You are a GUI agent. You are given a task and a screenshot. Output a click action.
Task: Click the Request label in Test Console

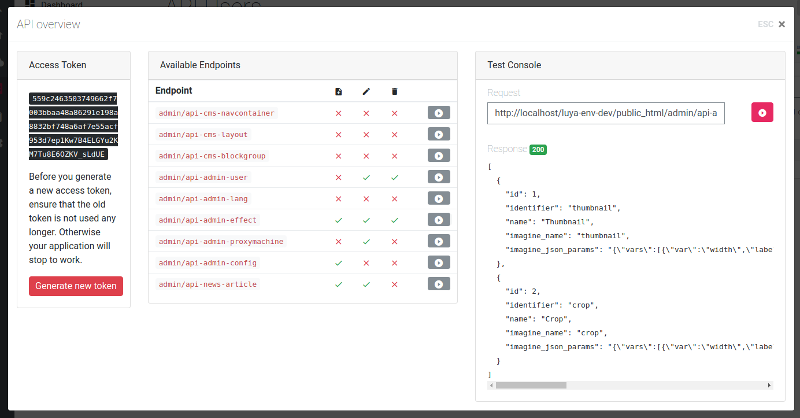[504, 92]
